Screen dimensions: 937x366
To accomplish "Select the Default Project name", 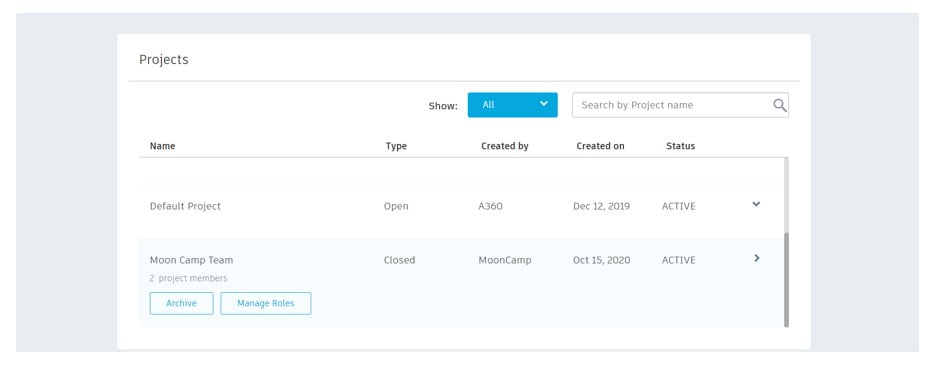I will pos(185,206).
